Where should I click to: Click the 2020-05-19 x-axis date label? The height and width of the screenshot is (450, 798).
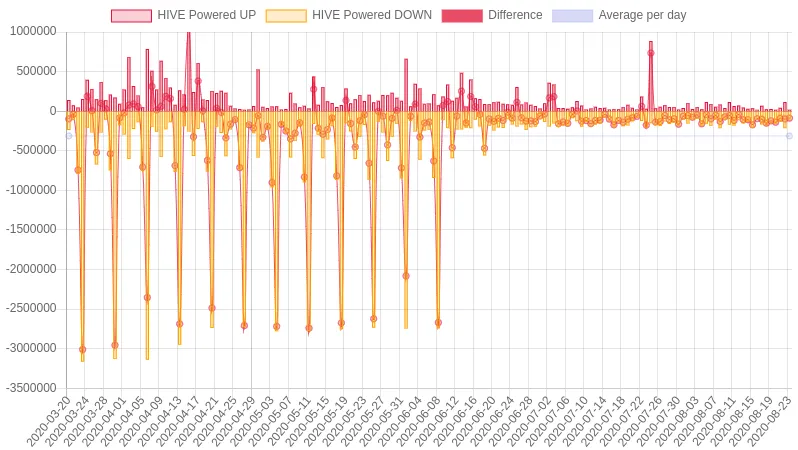pos(325,420)
